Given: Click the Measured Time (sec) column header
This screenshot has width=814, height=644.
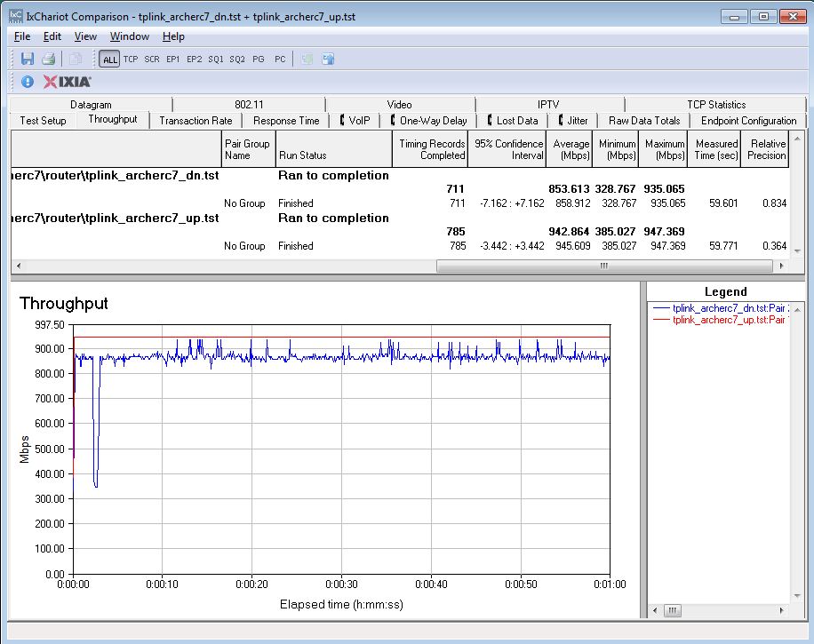Looking at the screenshot, I should coord(714,149).
